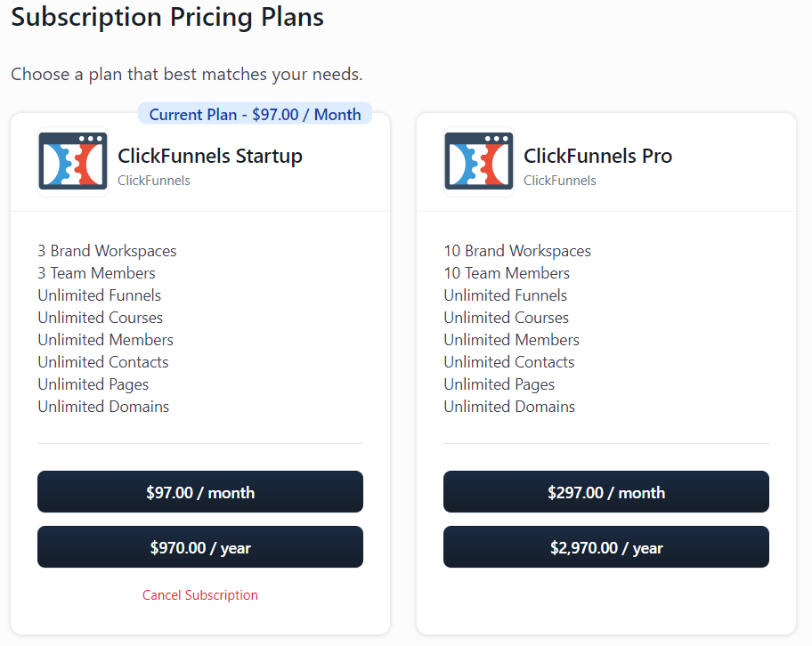
Task: Click the ClickFunnels Startup plan logo
Action: [x=72, y=161]
